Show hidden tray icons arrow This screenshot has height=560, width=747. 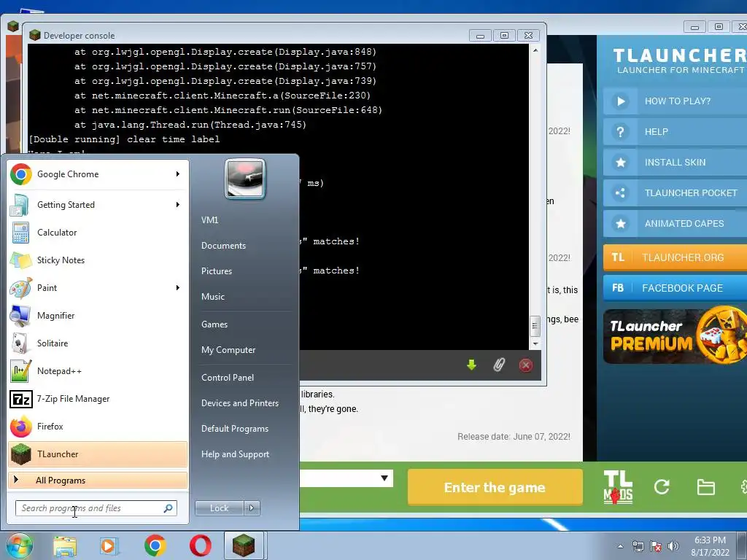[620, 546]
